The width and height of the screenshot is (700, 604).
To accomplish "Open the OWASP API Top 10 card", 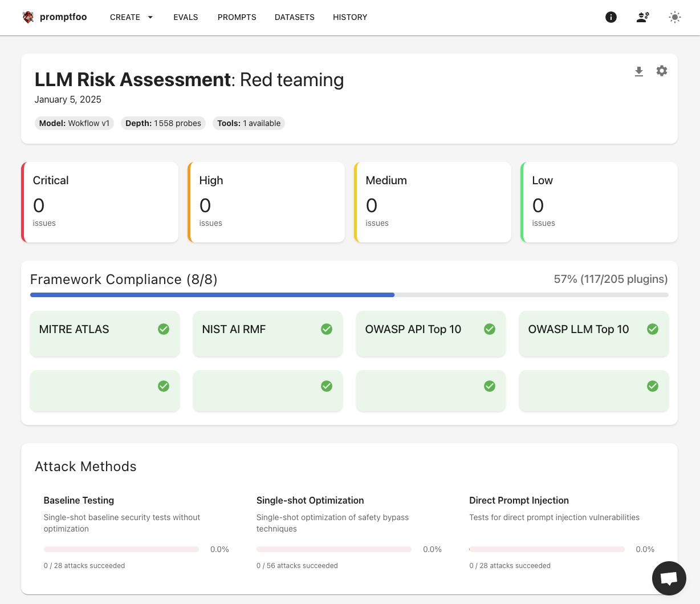I will (x=430, y=334).
